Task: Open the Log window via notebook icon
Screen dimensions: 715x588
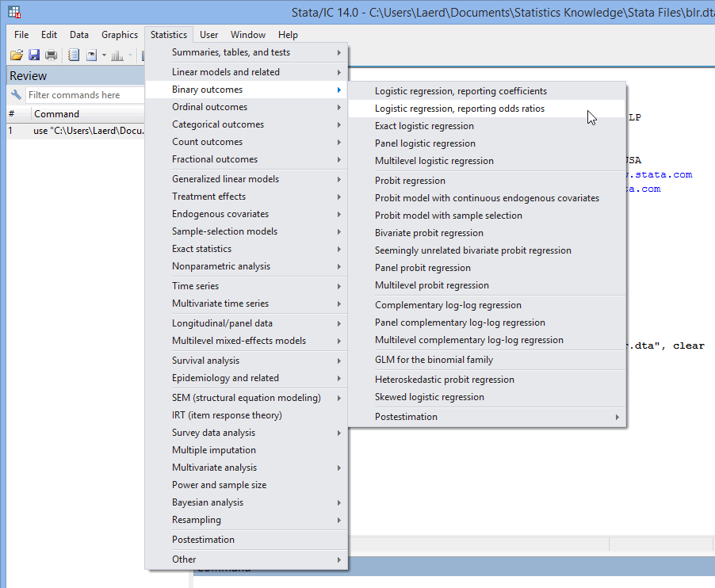Action: 73,54
